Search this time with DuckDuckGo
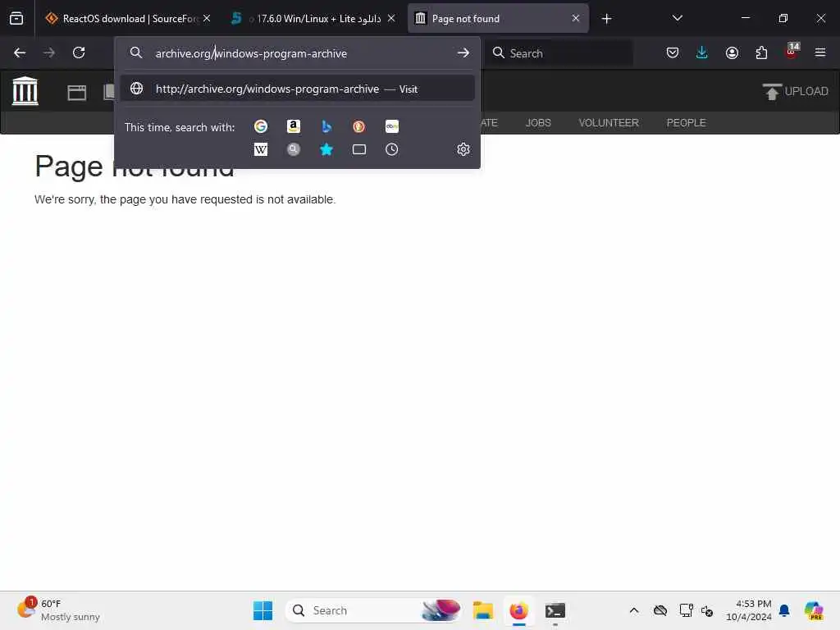840x630 pixels. pos(359,126)
